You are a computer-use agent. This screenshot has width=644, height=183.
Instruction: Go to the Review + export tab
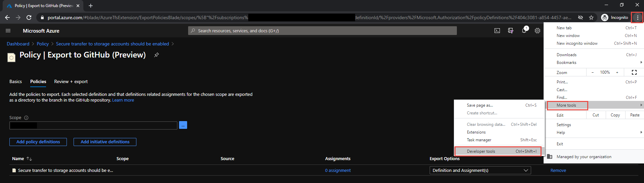(x=71, y=82)
